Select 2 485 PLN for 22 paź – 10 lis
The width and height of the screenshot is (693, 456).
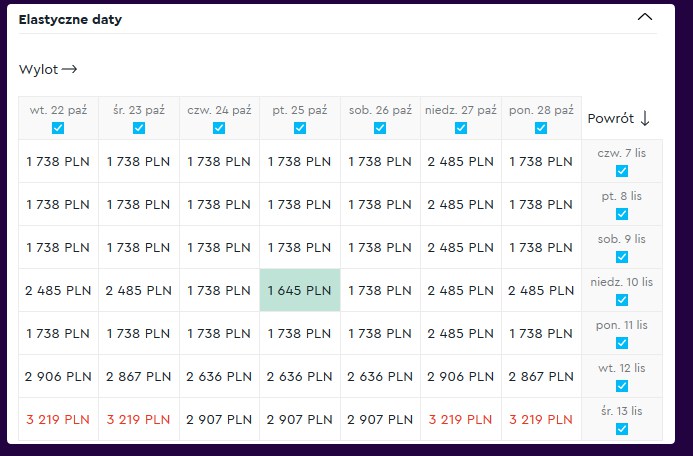58,290
